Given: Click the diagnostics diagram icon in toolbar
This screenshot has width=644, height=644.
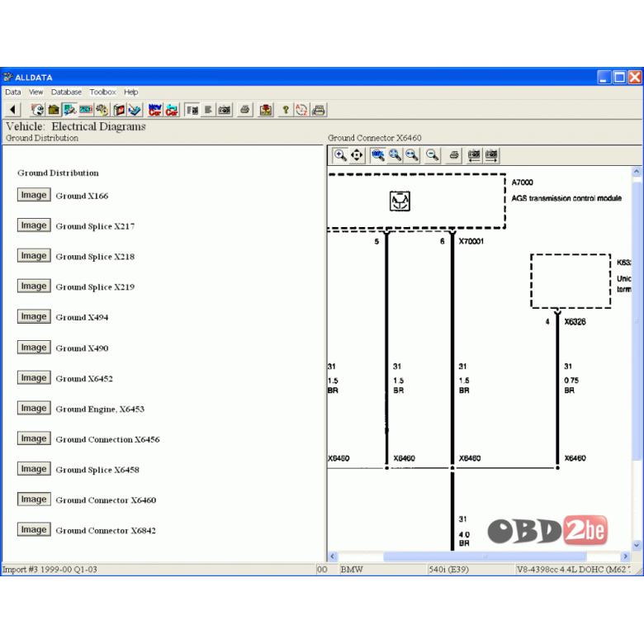Looking at the screenshot, I should point(70,110).
